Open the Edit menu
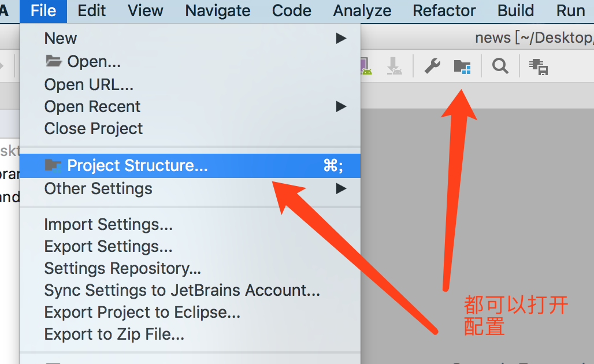Viewport: 594px width, 364px height. tap(92, 10)
